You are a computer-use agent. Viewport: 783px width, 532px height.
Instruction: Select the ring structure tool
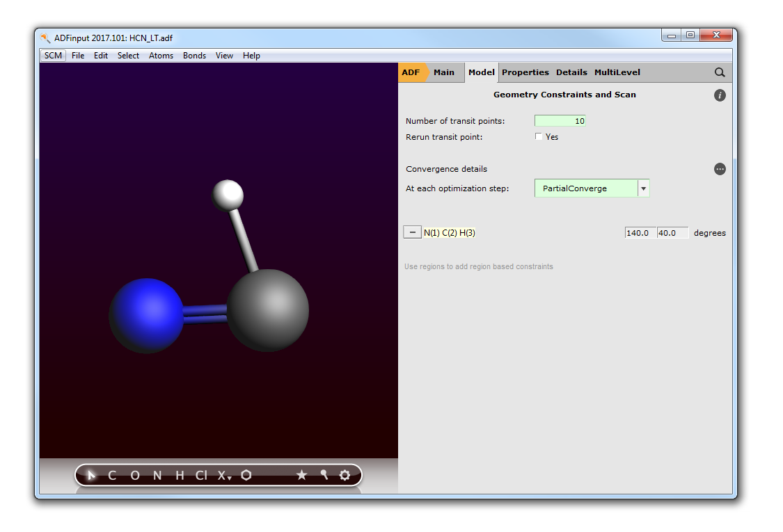pos(246,475)
